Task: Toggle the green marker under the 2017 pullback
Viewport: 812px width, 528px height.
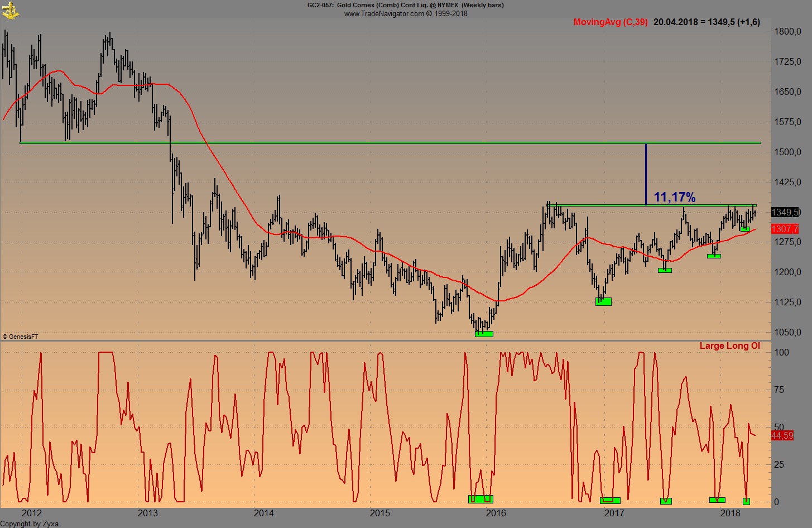Action: tap(664, 270)
